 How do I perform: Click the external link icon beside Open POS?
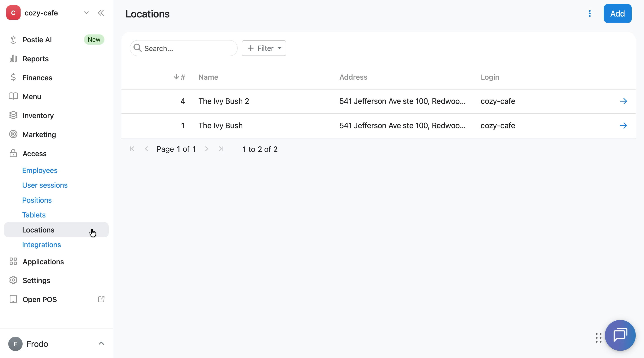pos(101,299)
